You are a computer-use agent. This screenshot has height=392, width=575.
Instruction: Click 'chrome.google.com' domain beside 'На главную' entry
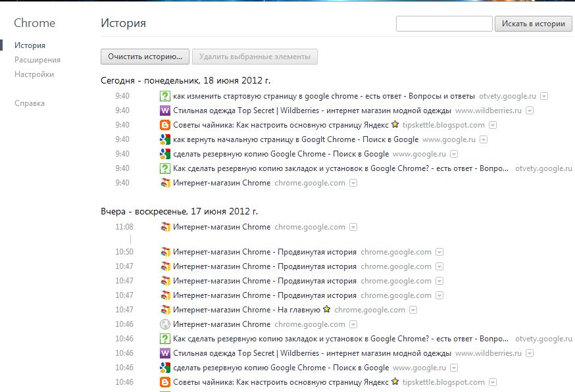tap(370, 310)
